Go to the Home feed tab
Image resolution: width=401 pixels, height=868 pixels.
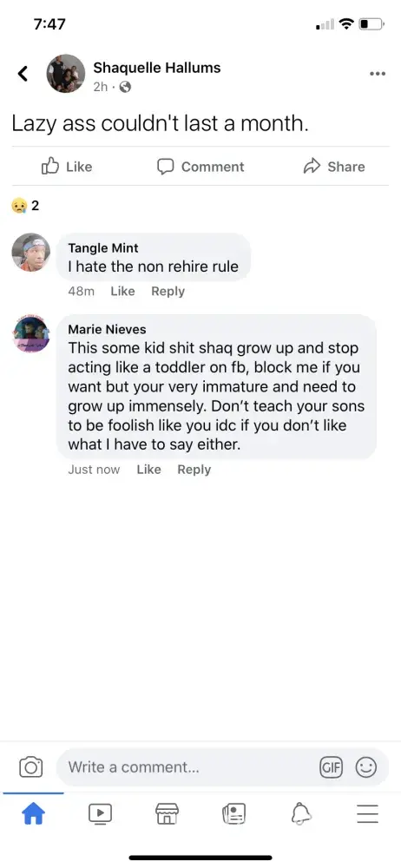pos(33,814)
